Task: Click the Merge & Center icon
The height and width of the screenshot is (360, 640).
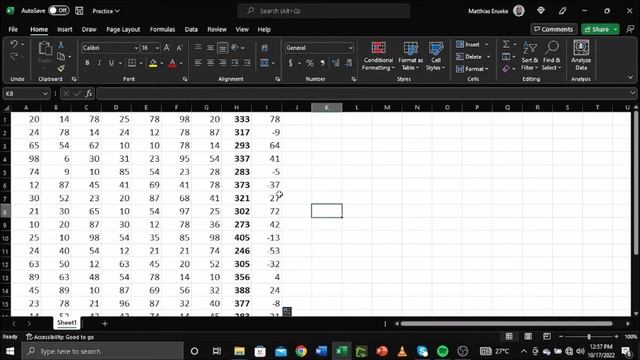Action: click(x=264, y=63)
